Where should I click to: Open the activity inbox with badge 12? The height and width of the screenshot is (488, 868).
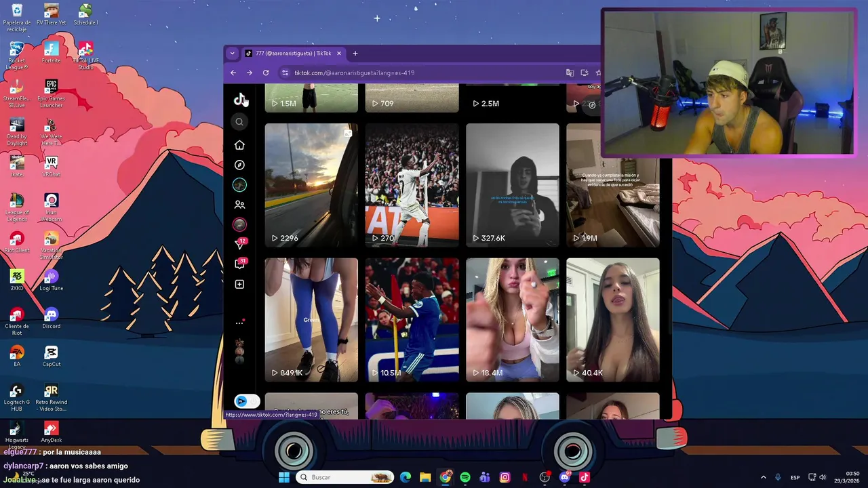(x=239, y=244)
